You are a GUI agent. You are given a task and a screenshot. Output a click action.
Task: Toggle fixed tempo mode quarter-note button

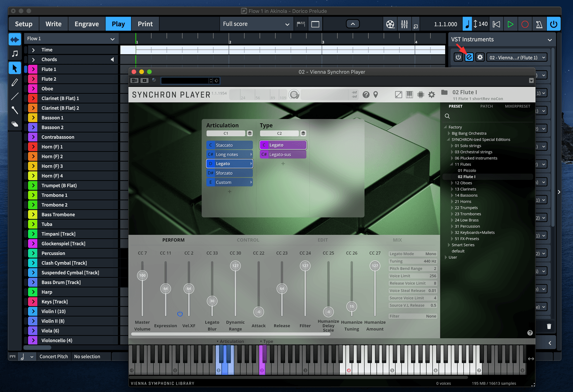(x=467, y=24)
